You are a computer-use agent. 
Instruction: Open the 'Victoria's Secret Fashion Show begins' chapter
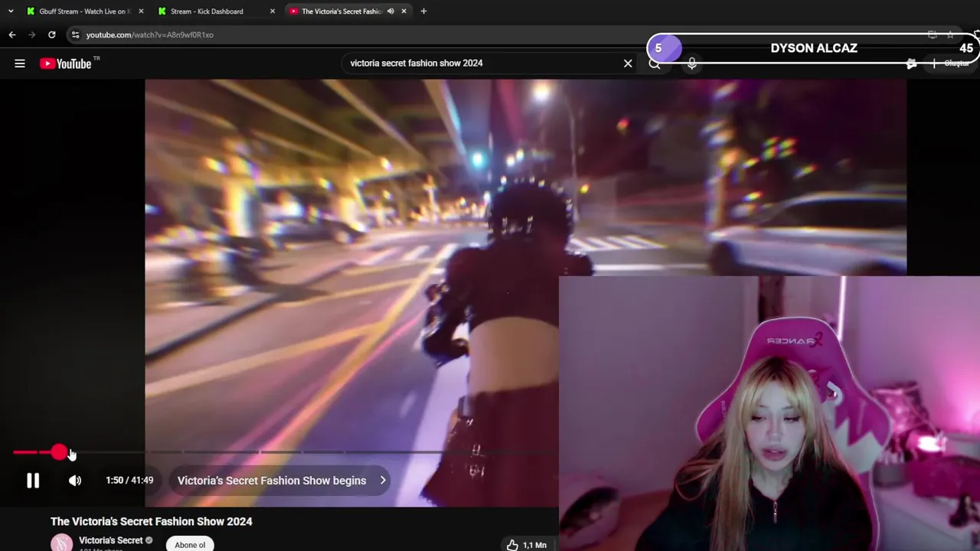pyautogui.click(x=279, y=481)
